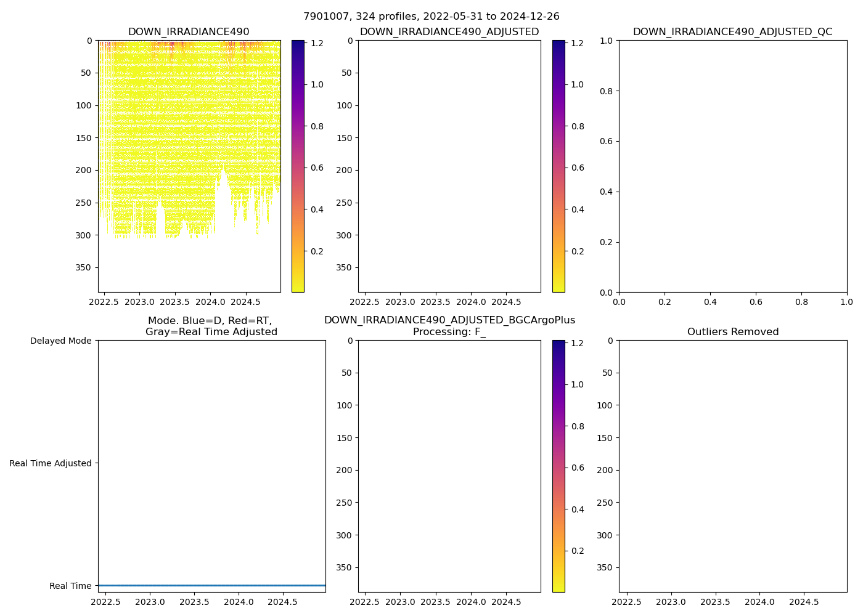Click the blue Real Time line in Mode plot
This screenshot has width=863, height=616.
tap(211, 585)
